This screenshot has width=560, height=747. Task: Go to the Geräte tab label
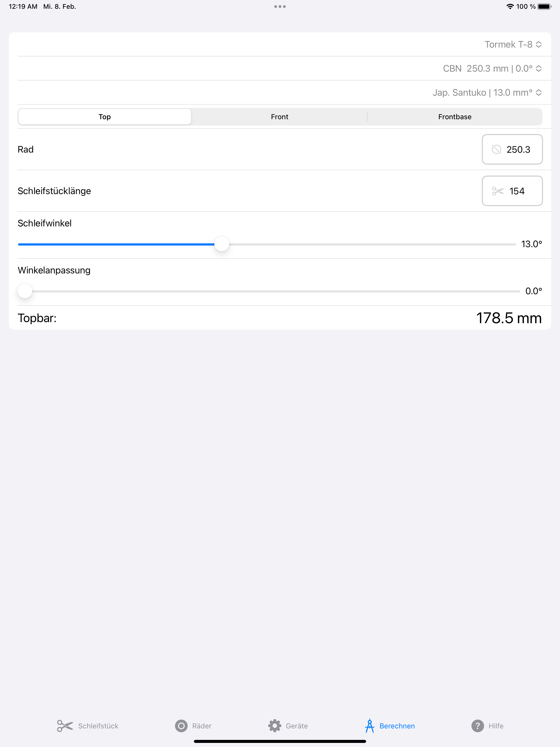pyautogui.click(x=297, y=726)
